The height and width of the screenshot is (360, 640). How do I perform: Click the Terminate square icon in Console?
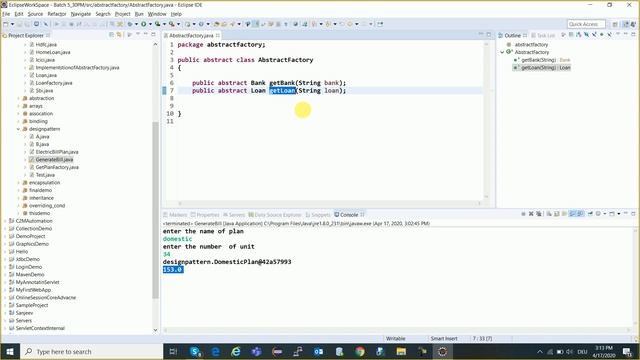(523, 213)
